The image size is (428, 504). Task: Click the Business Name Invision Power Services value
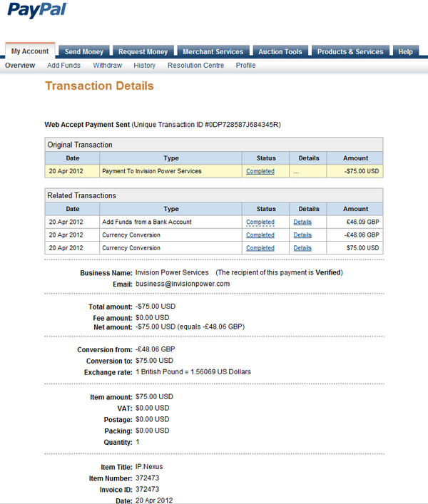point(172,272)
